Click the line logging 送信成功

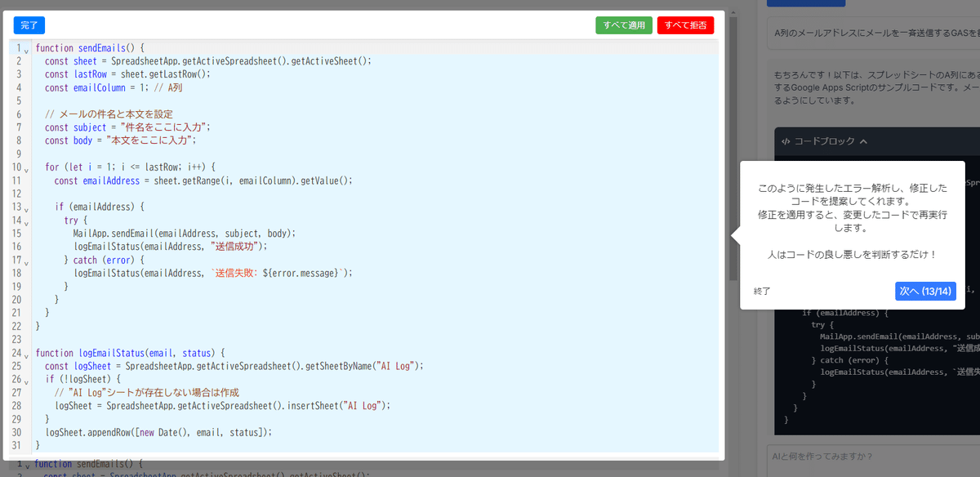[x=170, y=246]
